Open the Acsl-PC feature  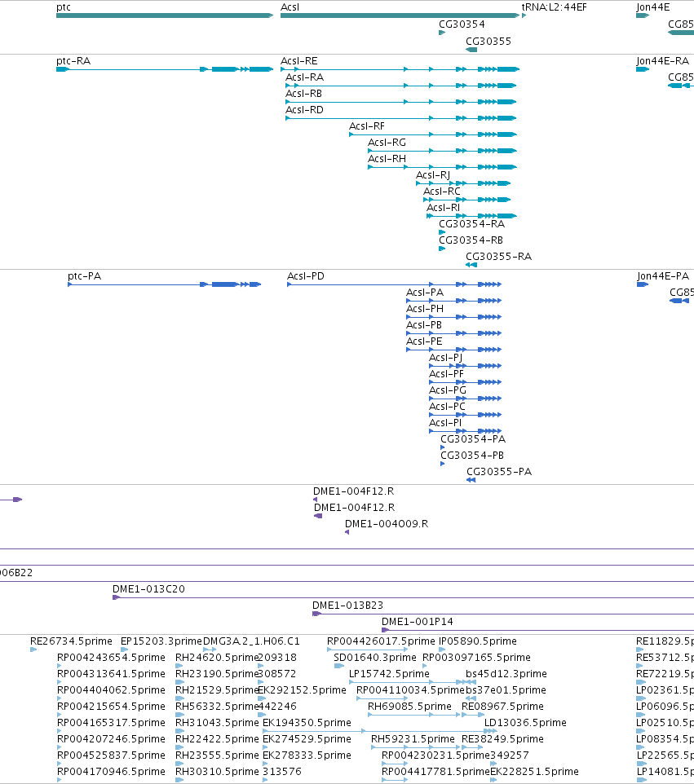point(466,415)
